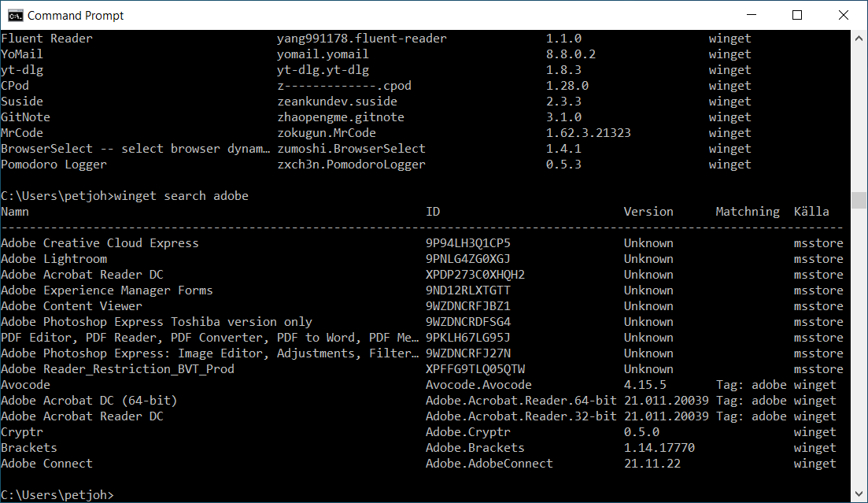Viewport: 868px width, 503px height.
Task: Click the 'Cryptr' name entry
Action: [22, 432]
